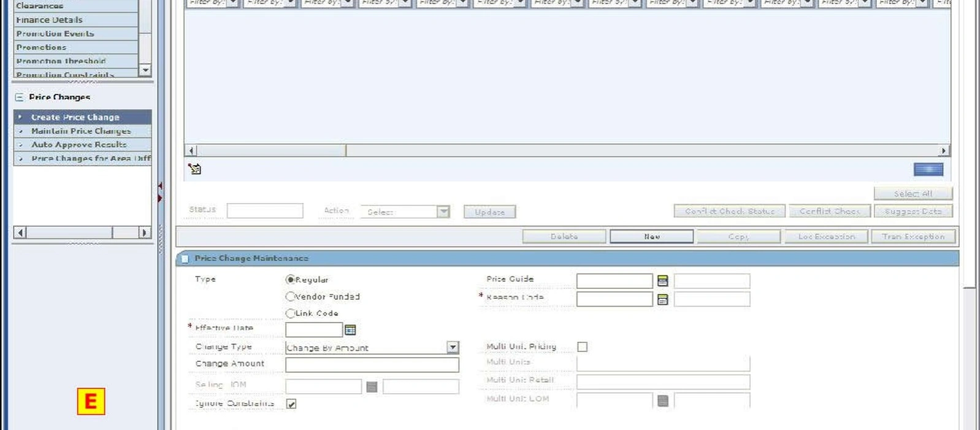Open Price Changes for Area Diff
Screen dimensions: 980x430
pos(82,158)
